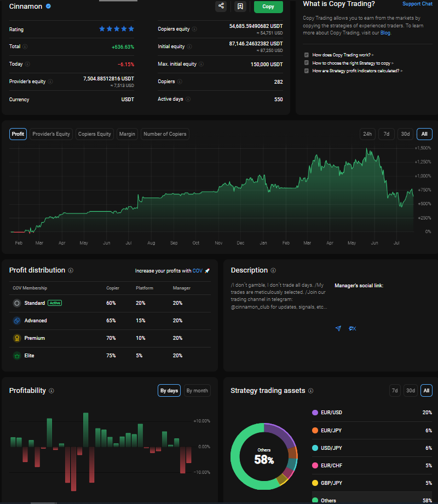
Task: Click info icon next to Profitability heading
Action: [51, 391]
